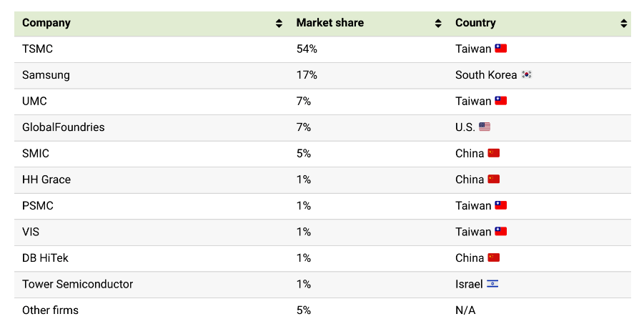This screenshot has height=329, width=644.
Task: Click the Taiwan flag in PSMC row
Action: pos(500,205)
